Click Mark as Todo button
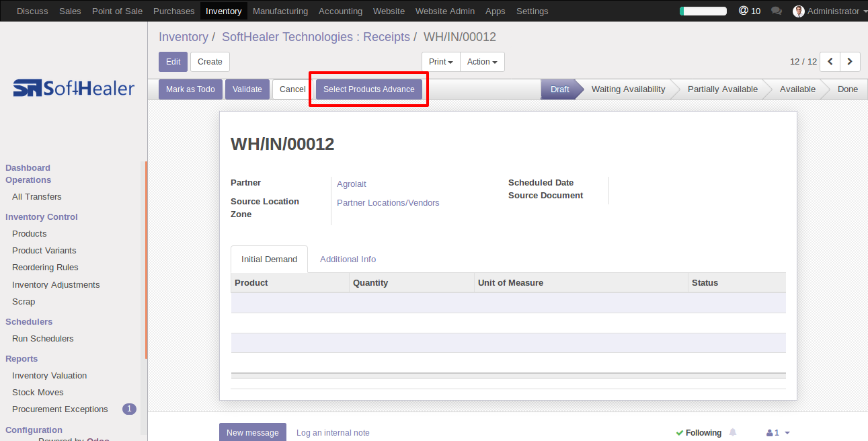This screenshot has width=868, height=441. pyautogui.click(x=190, y=89)
